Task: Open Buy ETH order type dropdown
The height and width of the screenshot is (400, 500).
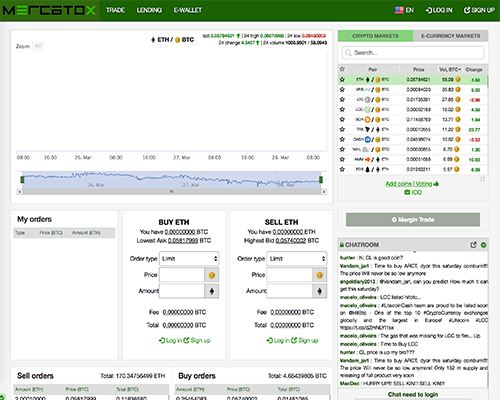Action: tap(189, 259)
